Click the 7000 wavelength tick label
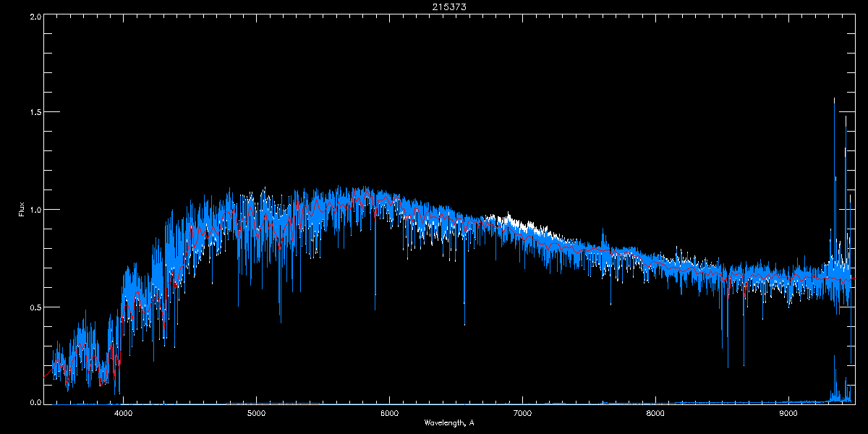 (522, 414)
